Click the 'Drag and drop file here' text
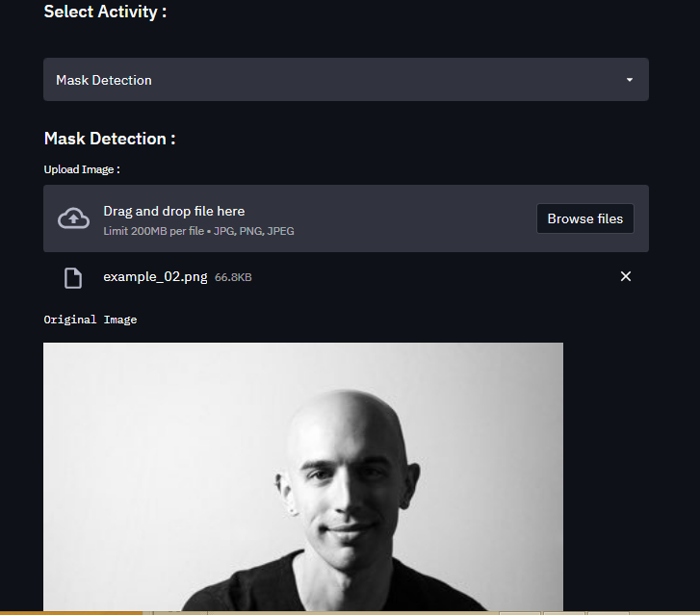700x615 pixels. pyautogui.click(x=174, y=211)
